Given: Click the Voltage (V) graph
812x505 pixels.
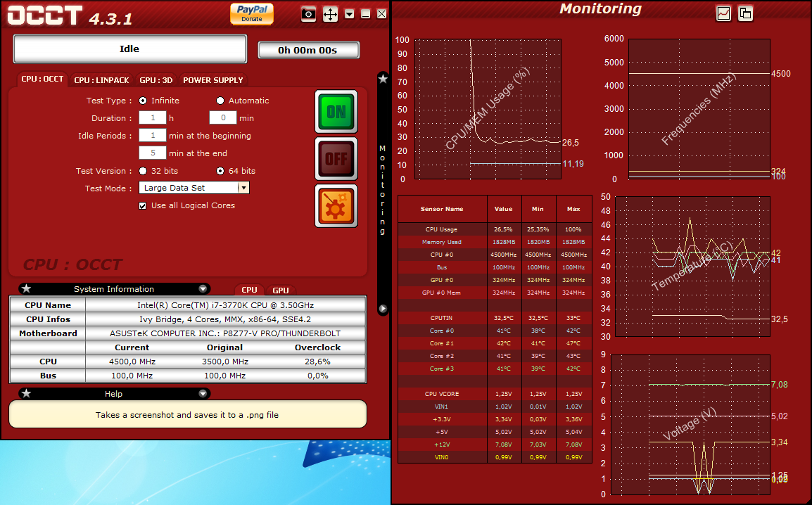Looking at the screenshot, I should tap(691, 424).
